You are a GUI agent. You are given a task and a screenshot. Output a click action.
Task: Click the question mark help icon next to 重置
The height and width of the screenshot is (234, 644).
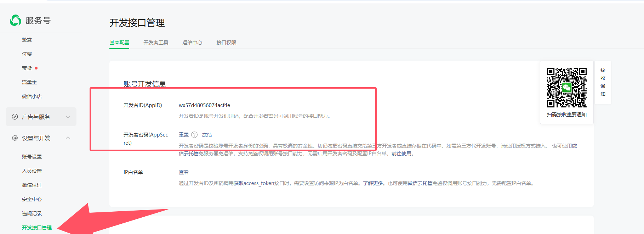tap(194, 135)
